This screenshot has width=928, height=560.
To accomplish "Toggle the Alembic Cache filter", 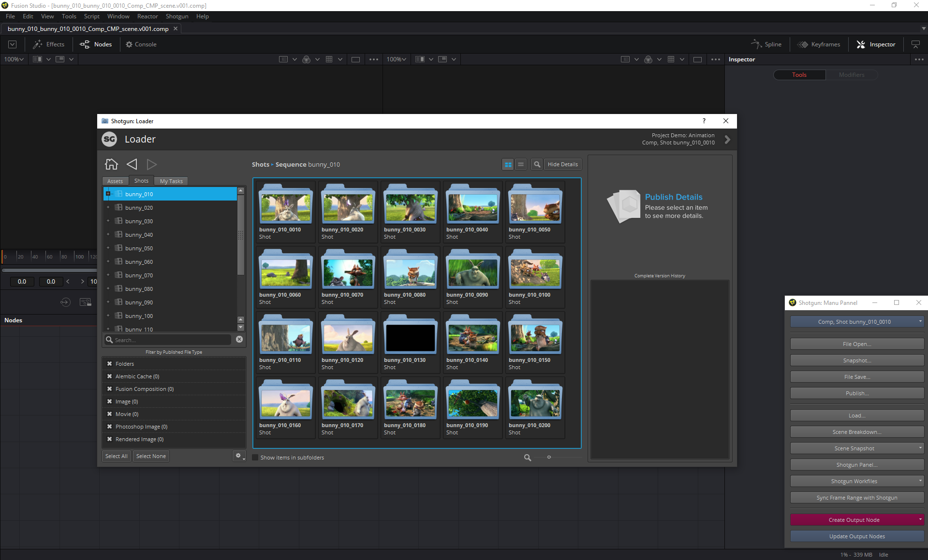I will tap(110, 376).
